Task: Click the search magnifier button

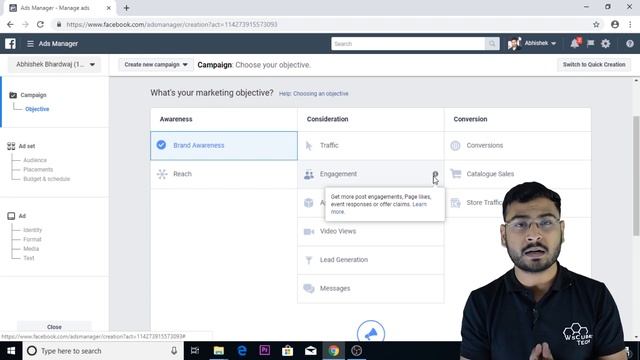Action: pyautogui.click(x=492, y=44)
